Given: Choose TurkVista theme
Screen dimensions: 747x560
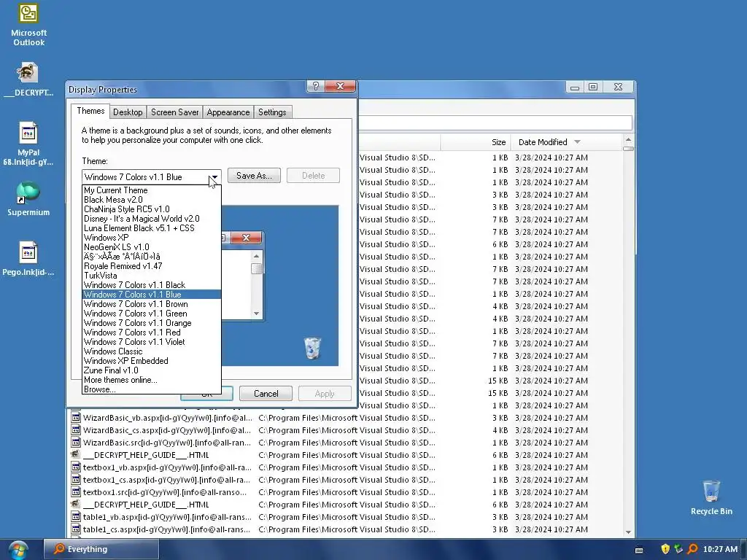Looking at the screenshot, I should [152, 275].
